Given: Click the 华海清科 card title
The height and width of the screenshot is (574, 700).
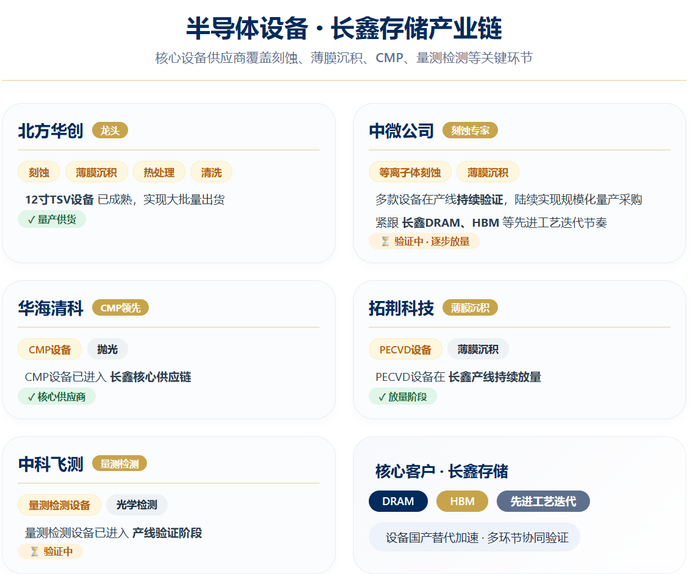Looking at the screenshot, I should 50,308.
